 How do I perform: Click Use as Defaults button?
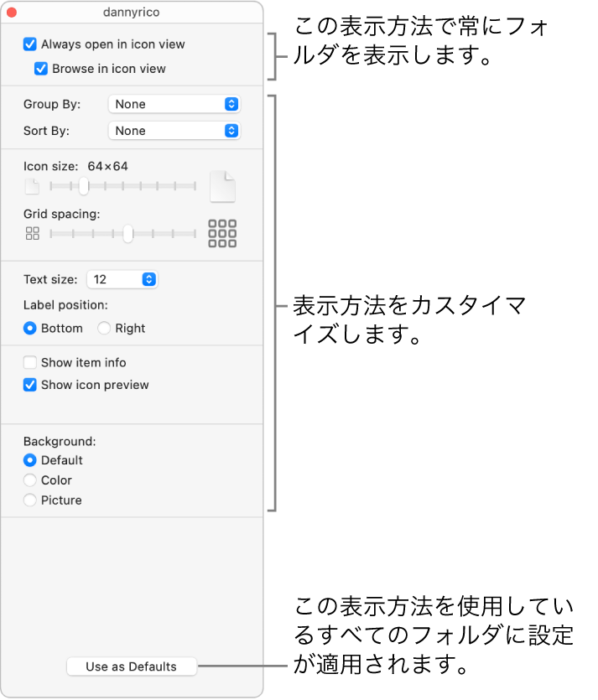pos(132,666)
